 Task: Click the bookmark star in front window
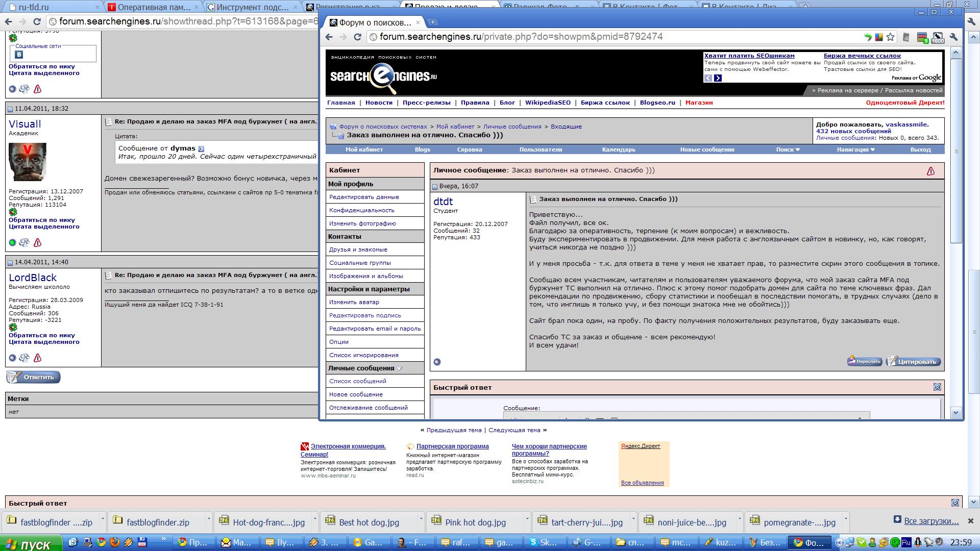[x=891, y=37]
